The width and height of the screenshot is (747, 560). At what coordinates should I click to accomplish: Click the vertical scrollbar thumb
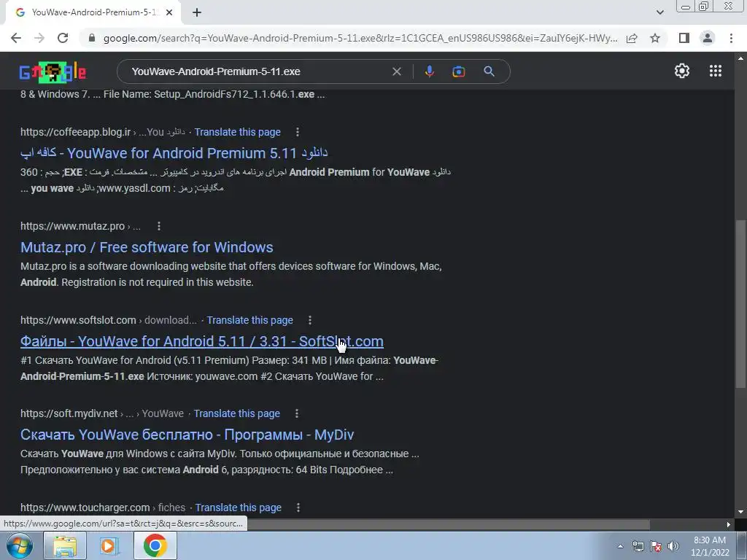coord(740,303)
